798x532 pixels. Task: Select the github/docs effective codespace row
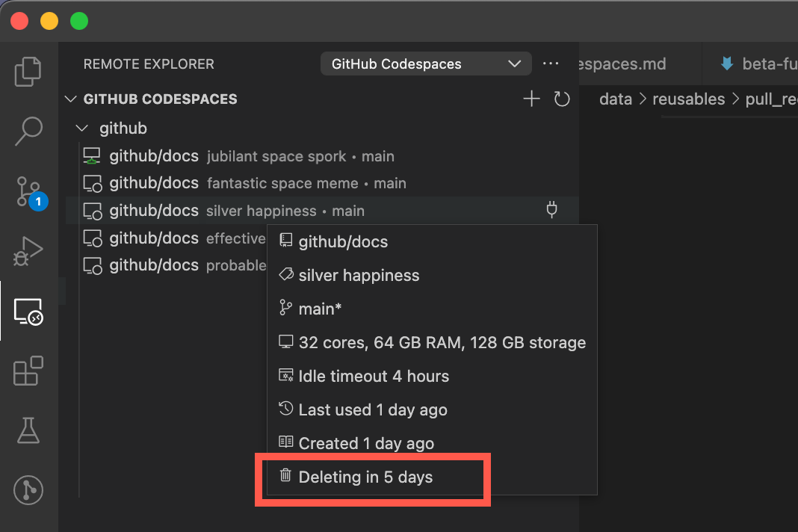point(167,238)
